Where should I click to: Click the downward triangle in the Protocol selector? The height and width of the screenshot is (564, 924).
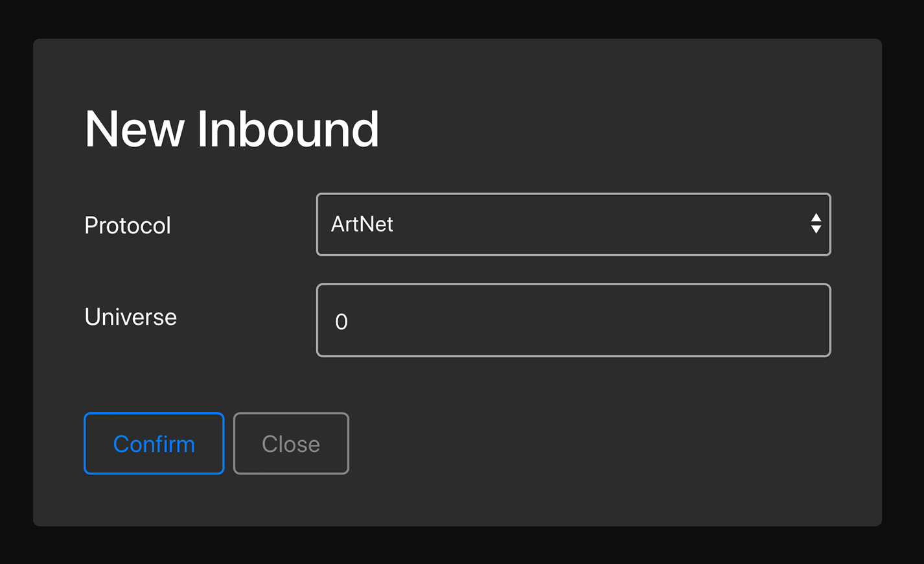pyautogui.click(x=816, y=229)
